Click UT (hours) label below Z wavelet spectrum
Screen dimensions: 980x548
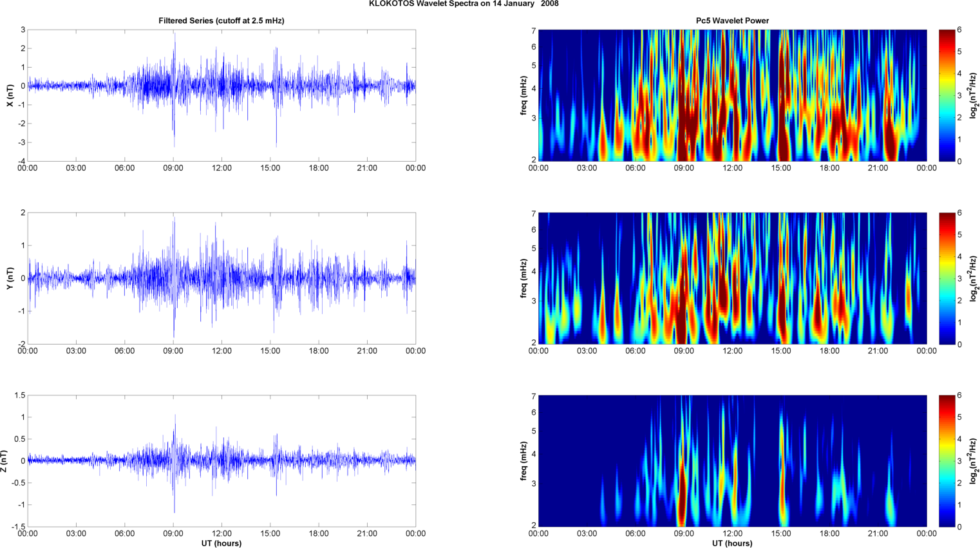pyautogui.click(x=732, y=543)
